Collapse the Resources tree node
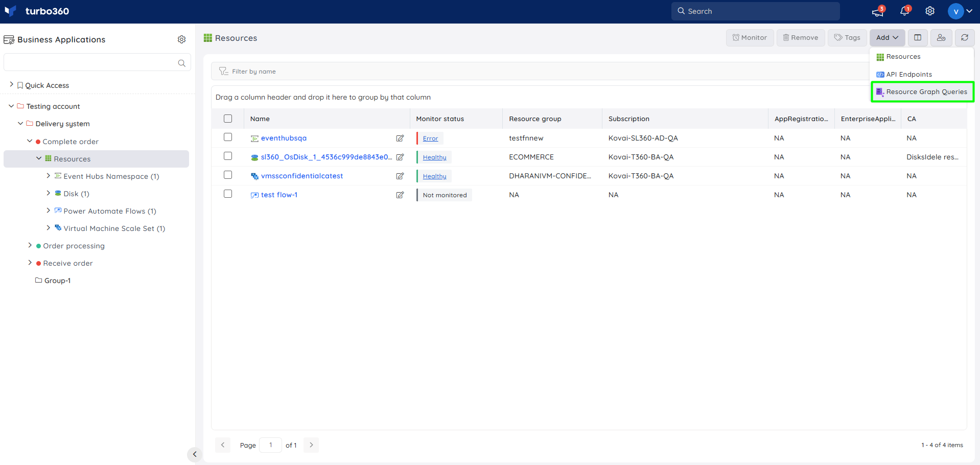 (39, 158)
